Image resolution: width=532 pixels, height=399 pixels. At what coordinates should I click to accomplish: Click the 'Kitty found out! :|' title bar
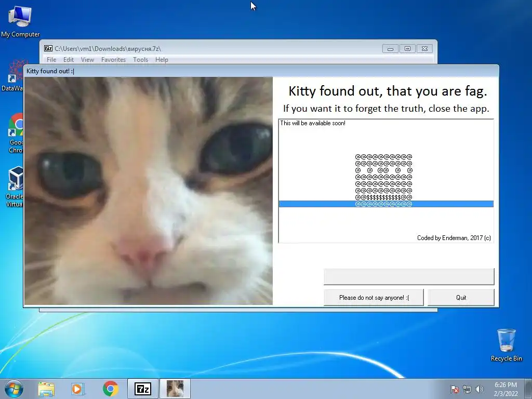click(x=261, y=71)
